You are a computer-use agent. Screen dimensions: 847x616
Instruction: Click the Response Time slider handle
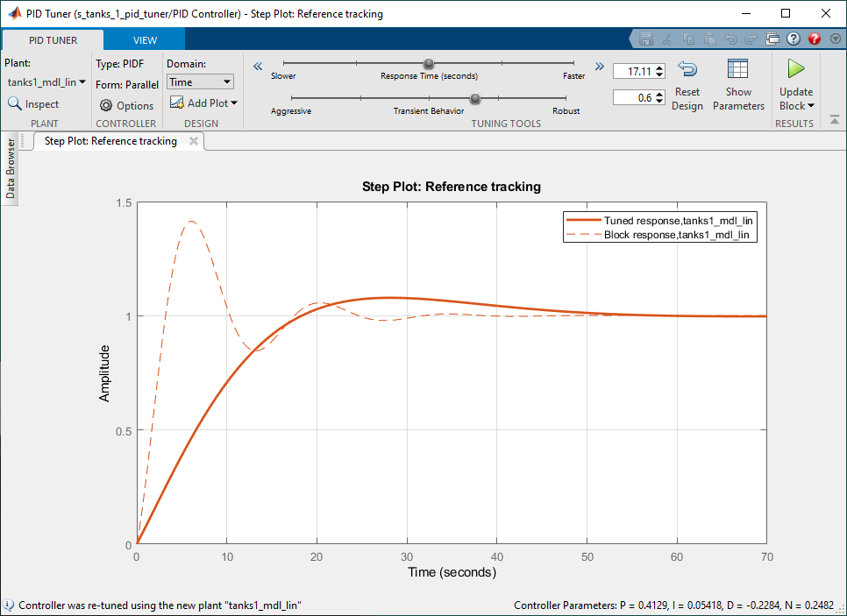pos(429,63)
